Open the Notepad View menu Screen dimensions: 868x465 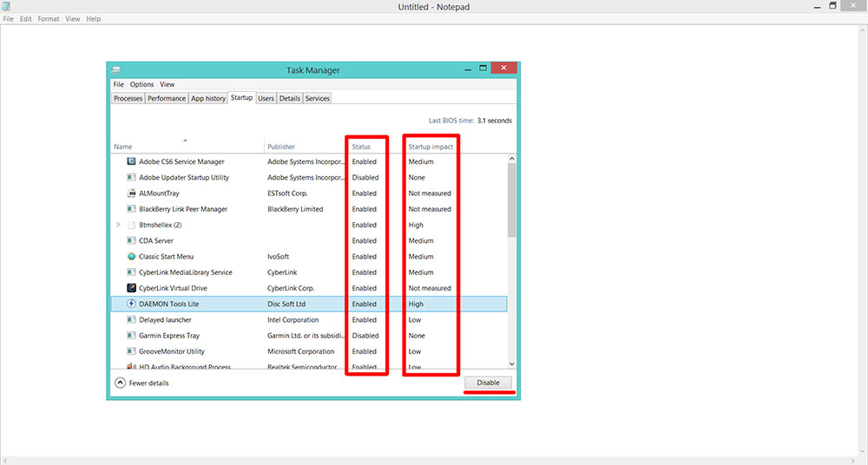pos(73,19)
